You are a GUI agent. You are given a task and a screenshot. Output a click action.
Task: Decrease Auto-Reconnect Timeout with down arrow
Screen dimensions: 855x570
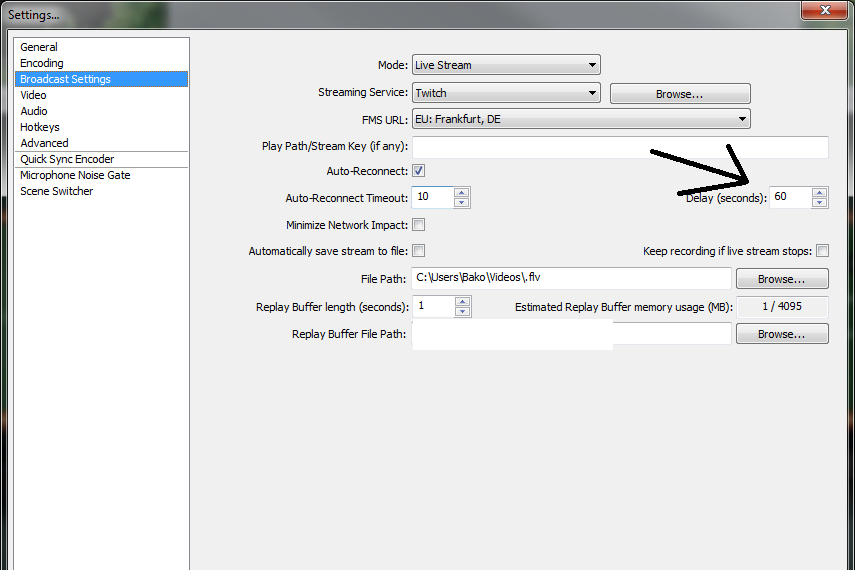tap(462, 202)
